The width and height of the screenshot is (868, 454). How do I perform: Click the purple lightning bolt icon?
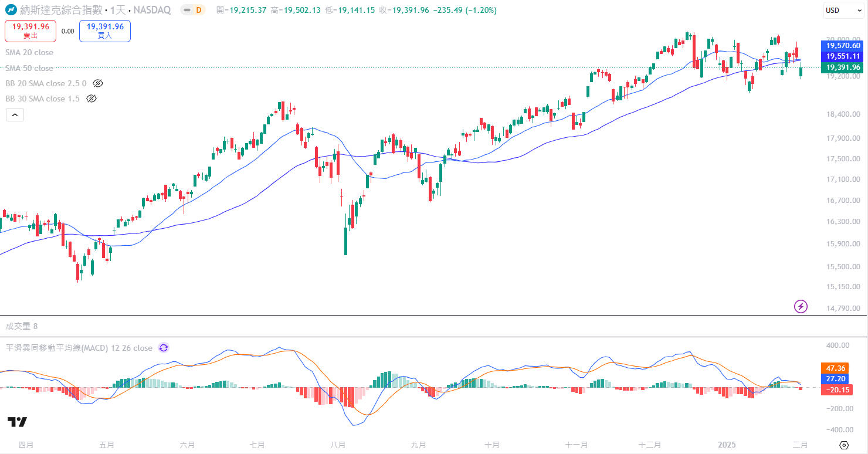coord(801,306)
